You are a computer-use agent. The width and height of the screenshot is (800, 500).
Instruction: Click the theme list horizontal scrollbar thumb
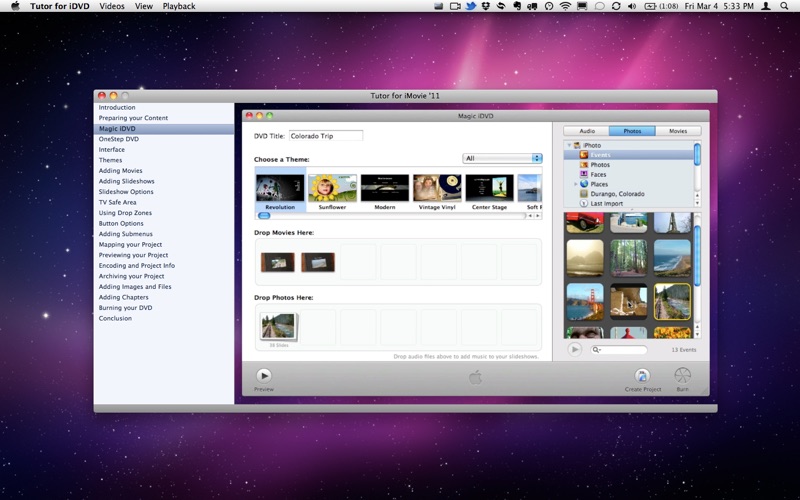(x=264, y=215)
